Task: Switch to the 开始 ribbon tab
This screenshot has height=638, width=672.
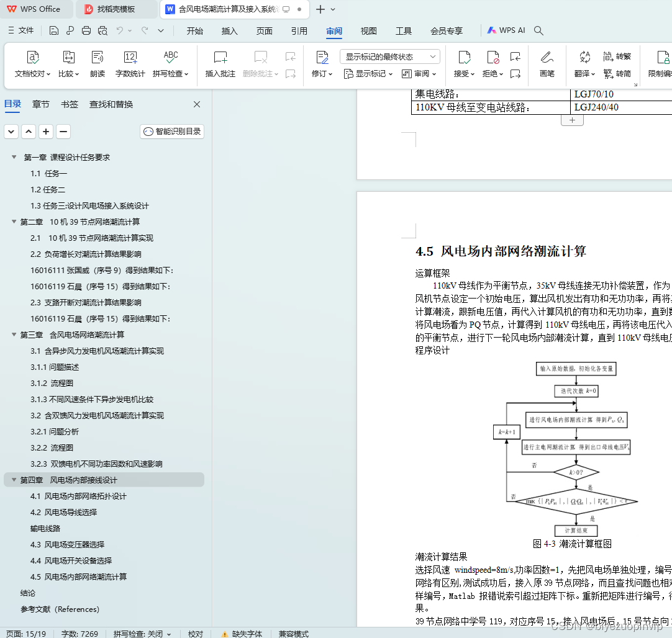Action: pos(194,31)
